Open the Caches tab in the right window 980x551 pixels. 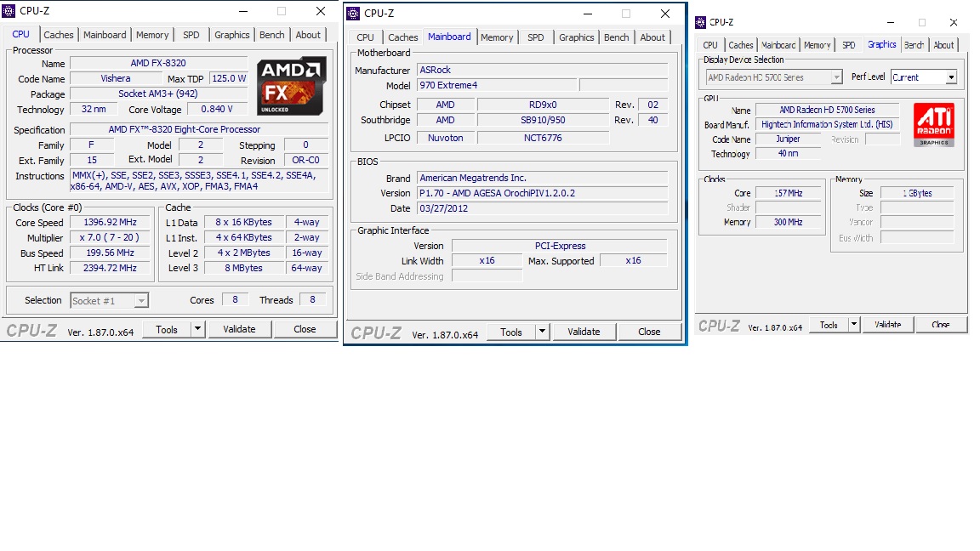coord(741,45)
